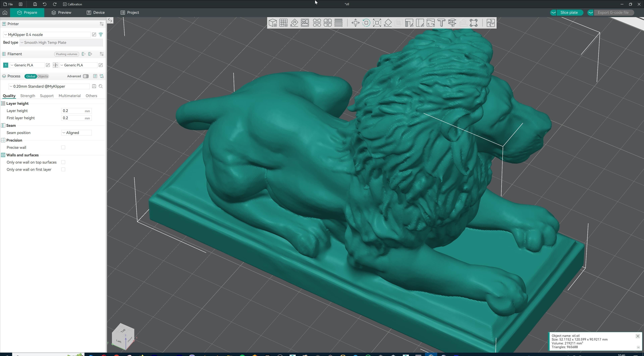
Task: Open Printer section settings sliders icon
Action: [x=101, y=24]
